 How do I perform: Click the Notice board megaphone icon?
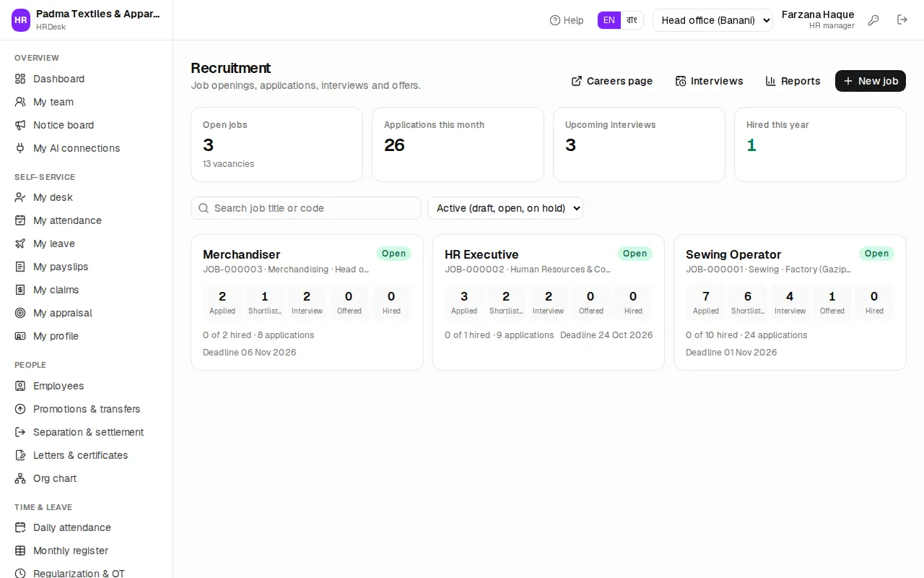coord(20,125)
